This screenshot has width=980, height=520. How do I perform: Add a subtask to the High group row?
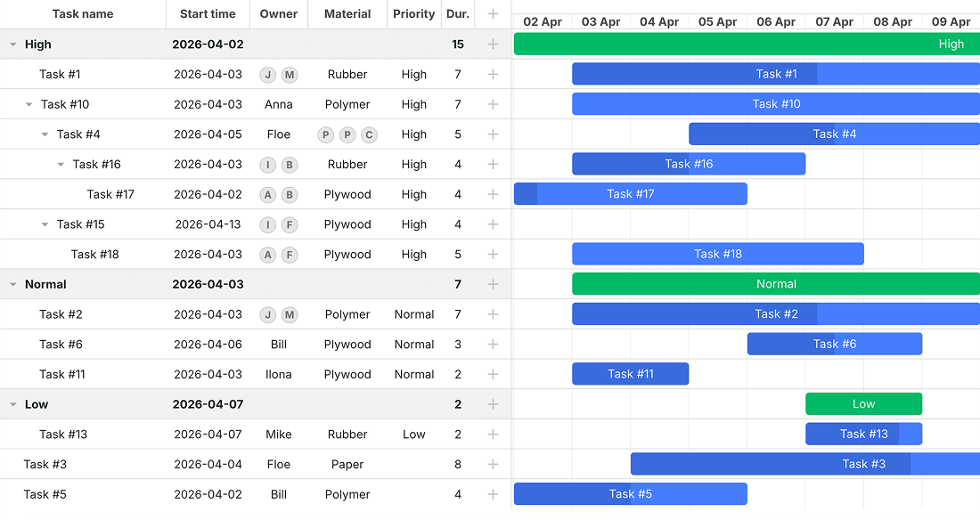494,45
